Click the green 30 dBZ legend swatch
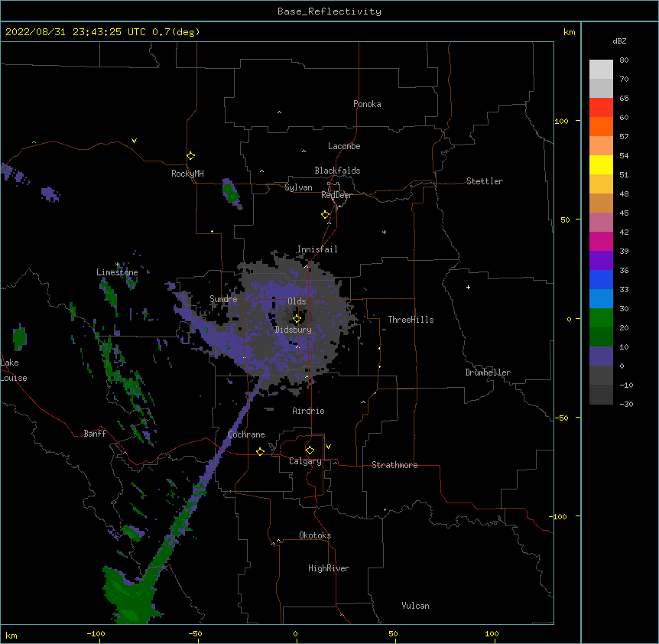 (x=601, y=318)
